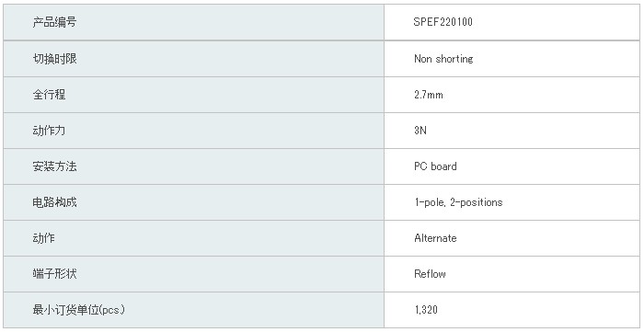644x332 pixels.
Task: Click the empty area beside Reflow
Action: (542, 274)
